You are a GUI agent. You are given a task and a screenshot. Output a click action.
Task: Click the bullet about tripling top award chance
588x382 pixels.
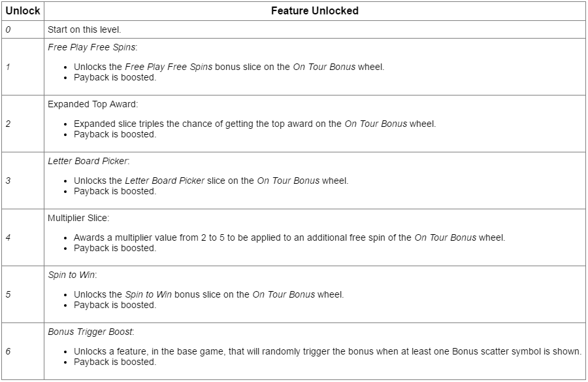(x=255, y=124)
